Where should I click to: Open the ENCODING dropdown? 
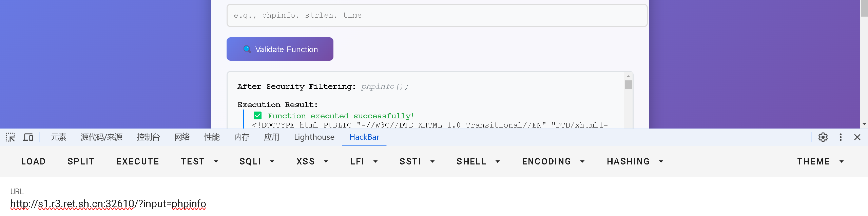click(x=553, y=161)
